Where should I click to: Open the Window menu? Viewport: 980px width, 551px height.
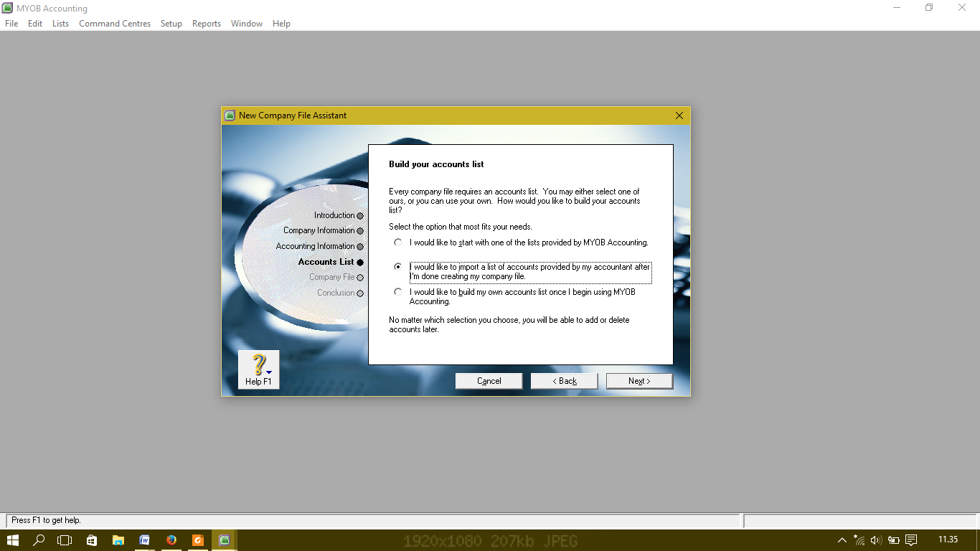tap(247, 24)
